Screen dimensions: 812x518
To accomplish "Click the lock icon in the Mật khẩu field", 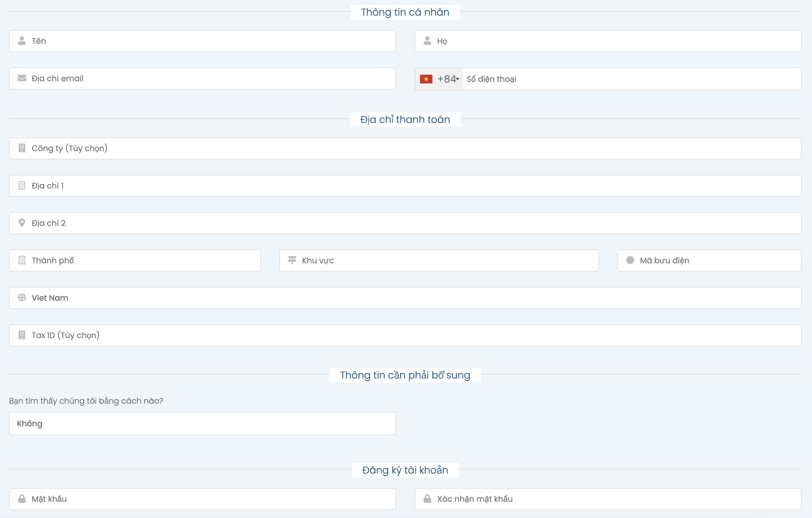I will click(x=22, y=498).
